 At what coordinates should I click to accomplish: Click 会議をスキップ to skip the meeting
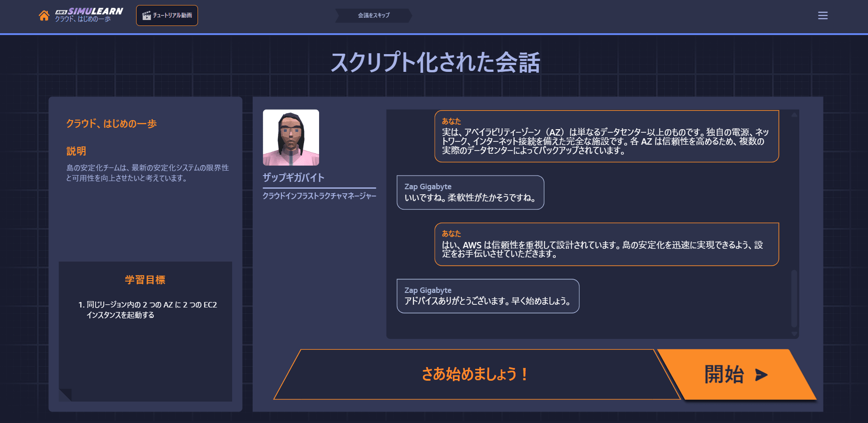(374, 15)
